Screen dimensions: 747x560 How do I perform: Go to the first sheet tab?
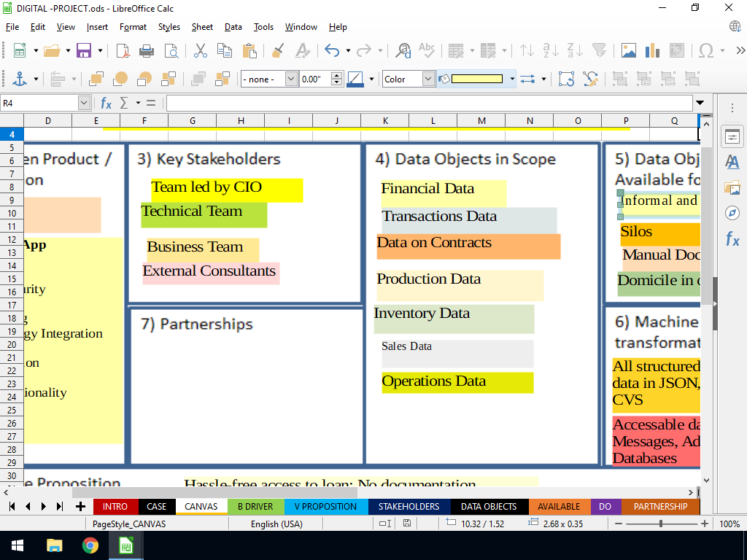tap(12, 507)
